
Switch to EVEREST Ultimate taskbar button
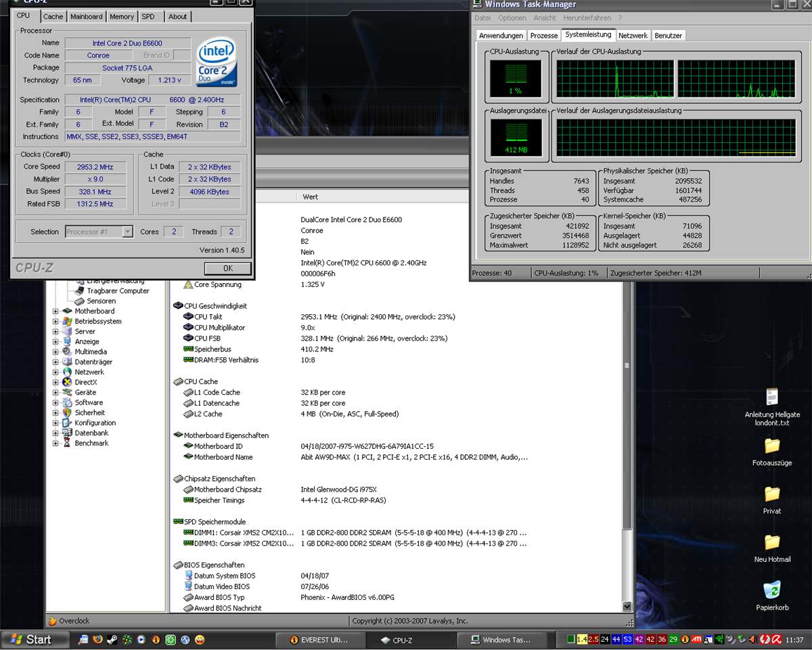[x=321, y=640]
